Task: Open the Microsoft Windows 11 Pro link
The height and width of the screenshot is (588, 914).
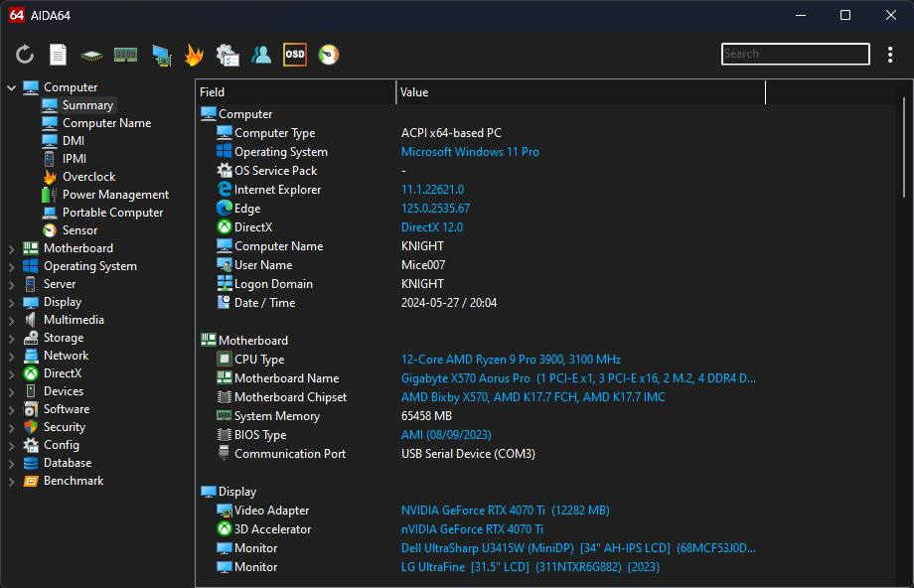Action: coord(470,152)
